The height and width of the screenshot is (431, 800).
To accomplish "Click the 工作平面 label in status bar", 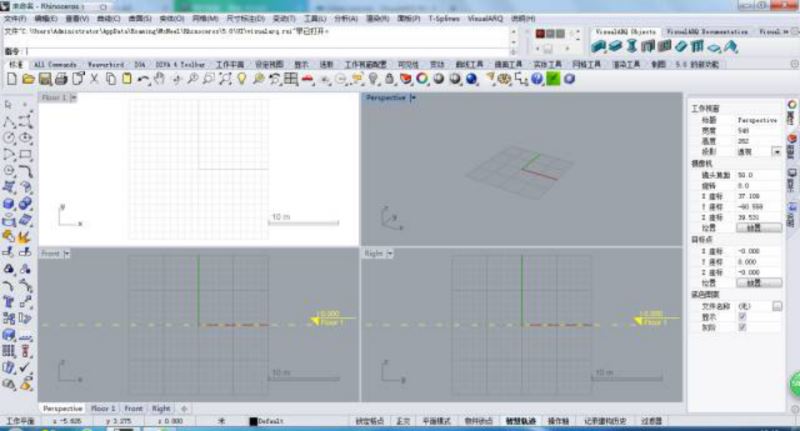I will pos(19,421).
